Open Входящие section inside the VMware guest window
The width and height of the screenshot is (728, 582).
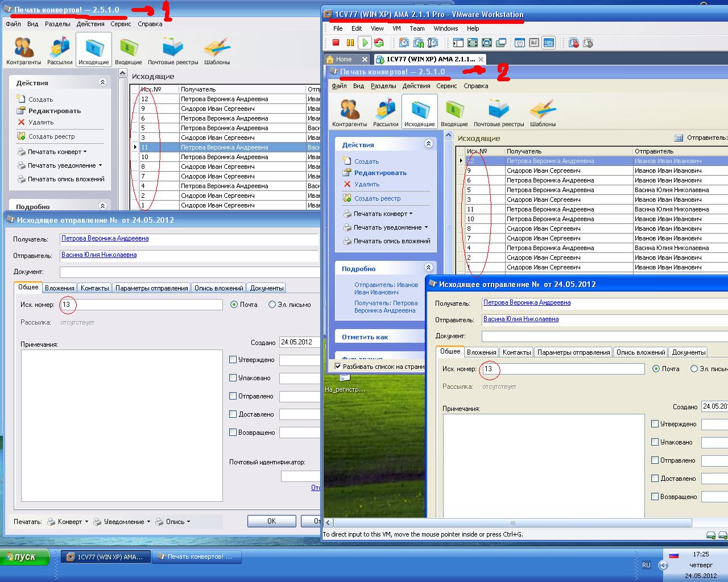(x=454, y=113)
